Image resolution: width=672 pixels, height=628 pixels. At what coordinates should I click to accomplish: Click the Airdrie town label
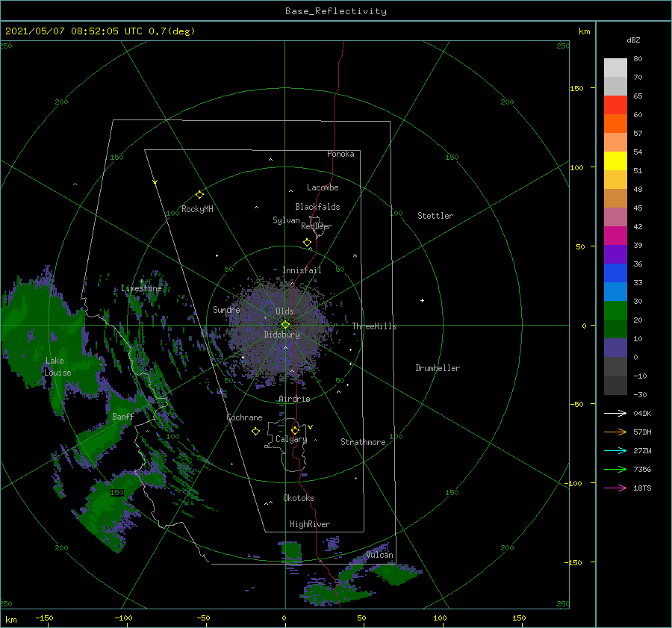[x=294, y=399]
